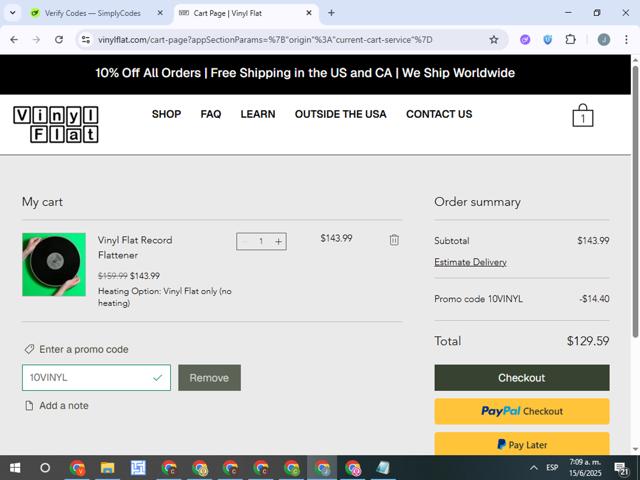
Task: Decrease quantity with minus button
Action: pyautogui.click(x=244, y=241)
